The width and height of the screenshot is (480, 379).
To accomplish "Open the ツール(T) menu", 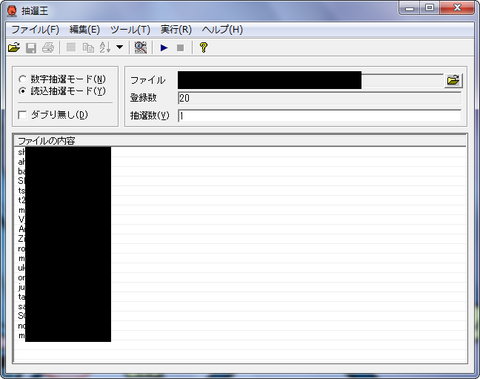I will (x=130, y=30).
